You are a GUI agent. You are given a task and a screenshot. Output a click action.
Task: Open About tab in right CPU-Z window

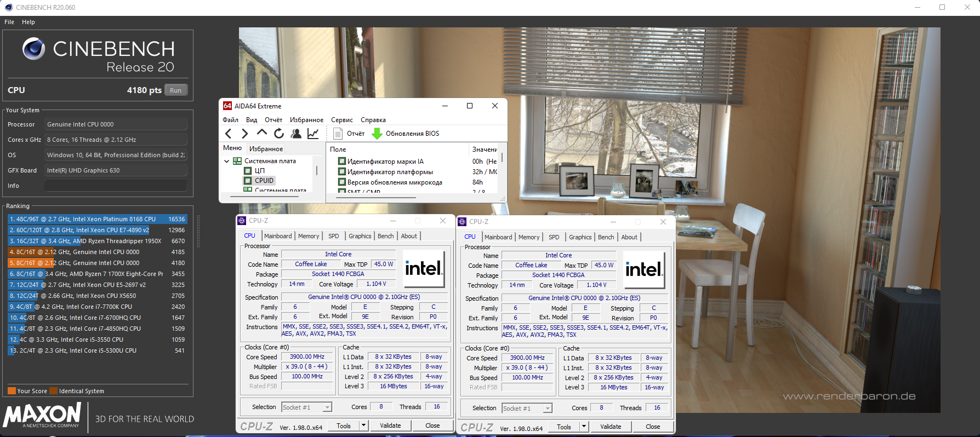click(629, 237)
